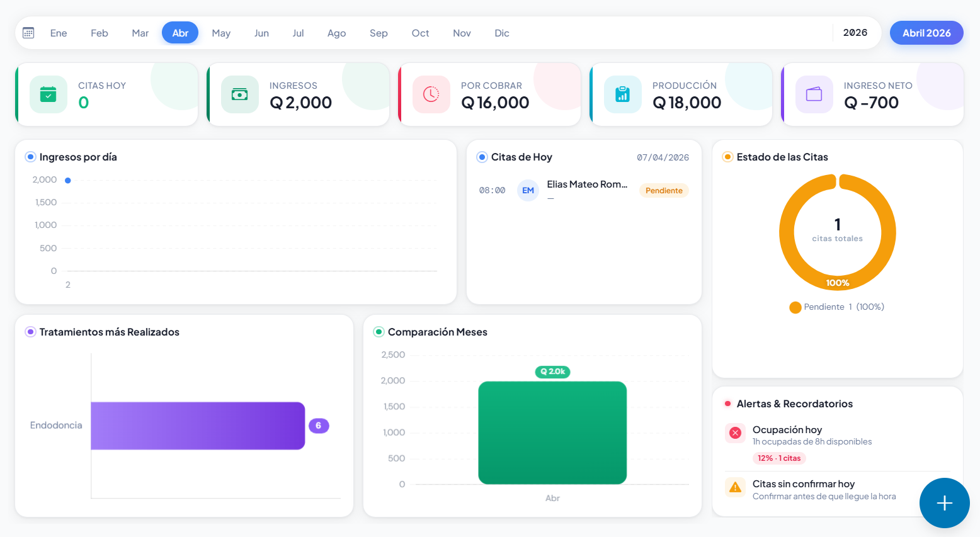Click the red Ocupación hoy alert icon
Screen dimensions: 980x537
point(735,432)
